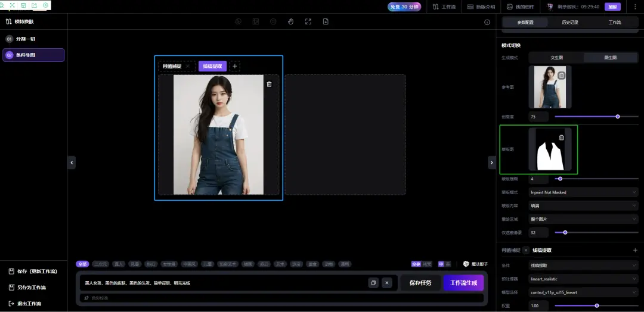644x312 pixels.
Task: Select the 线稿提取 tab above canvas
Action: [x=212, y=66]
